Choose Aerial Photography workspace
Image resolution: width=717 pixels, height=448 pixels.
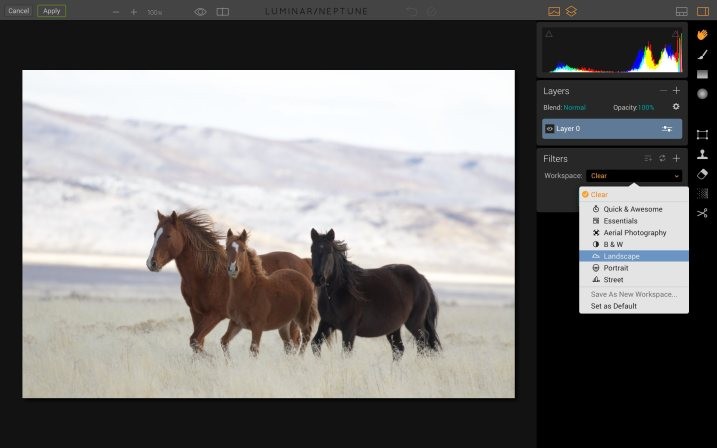click(634, 233)
